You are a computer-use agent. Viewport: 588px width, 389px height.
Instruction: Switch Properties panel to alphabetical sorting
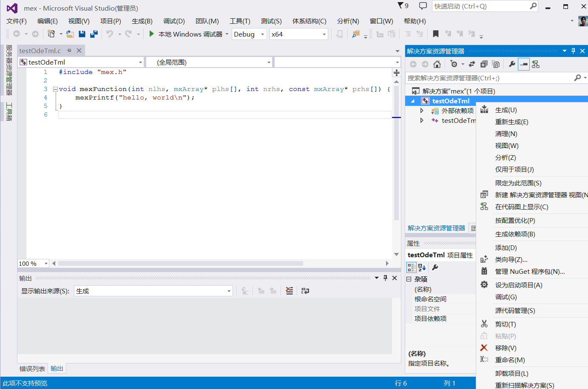point(421,267)
